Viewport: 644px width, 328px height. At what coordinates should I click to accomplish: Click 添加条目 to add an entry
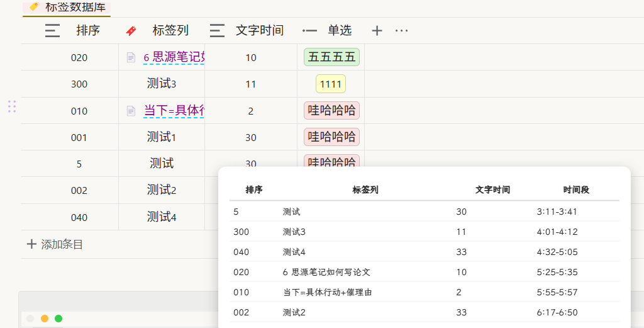tap(62, 244)
